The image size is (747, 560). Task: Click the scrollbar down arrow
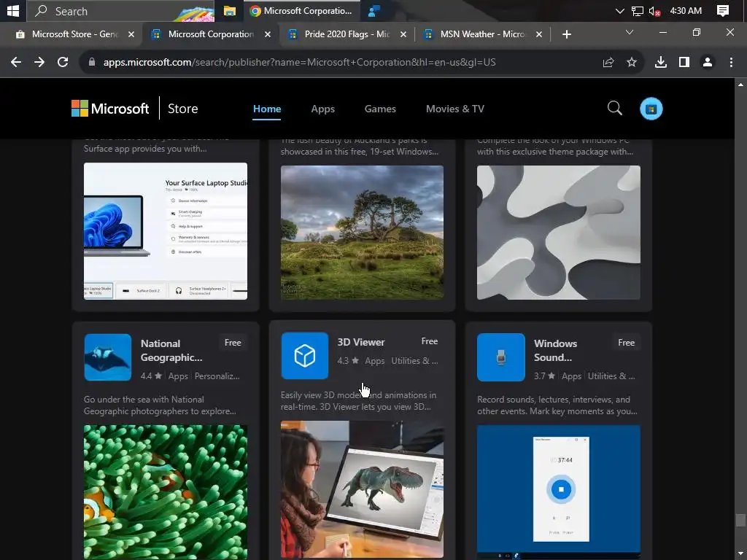(x=740, y=554)
